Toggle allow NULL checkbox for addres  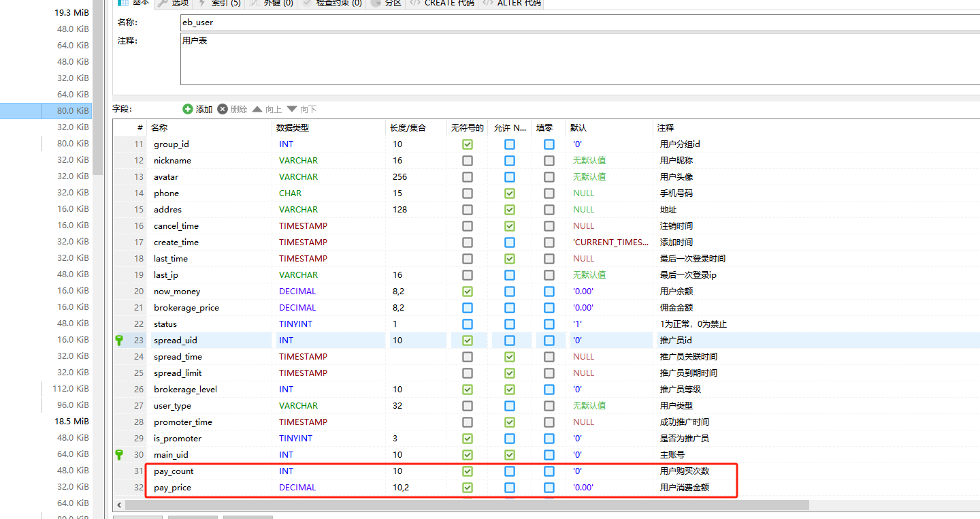click(510, 210)
